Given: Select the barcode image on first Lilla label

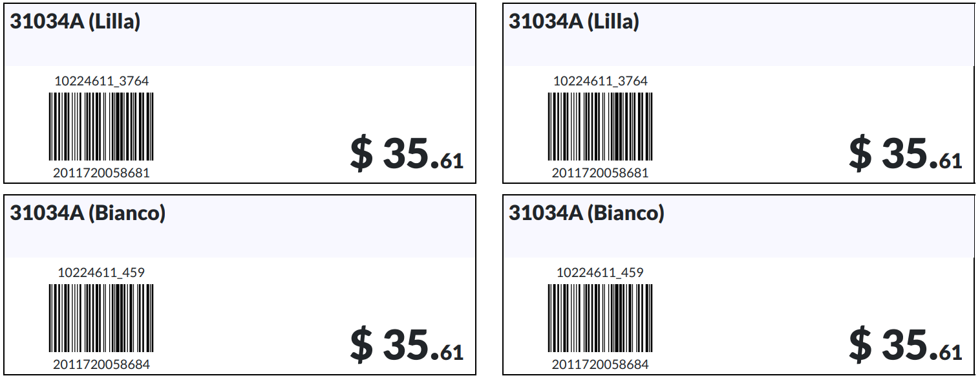Looking at the screenshot, I should pos(101,126).
